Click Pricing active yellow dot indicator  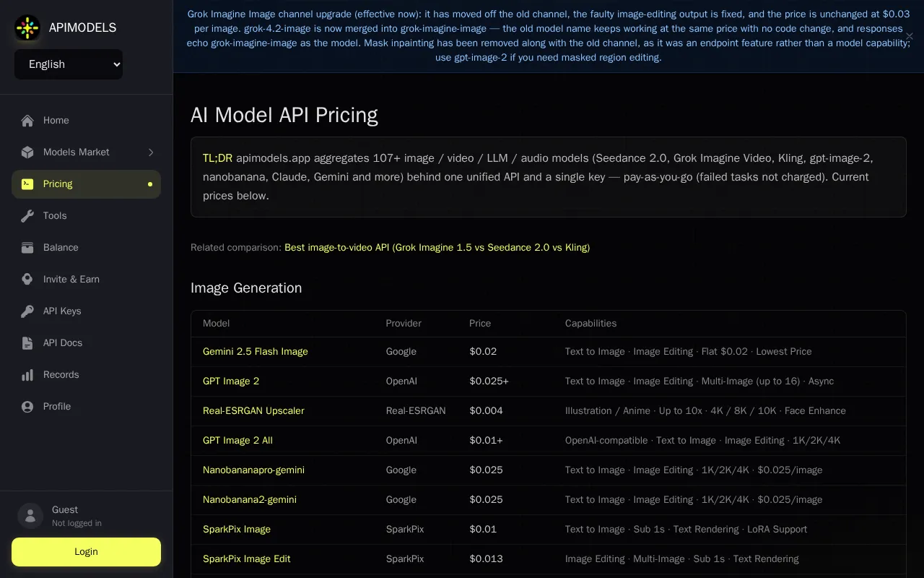[150, 184]
